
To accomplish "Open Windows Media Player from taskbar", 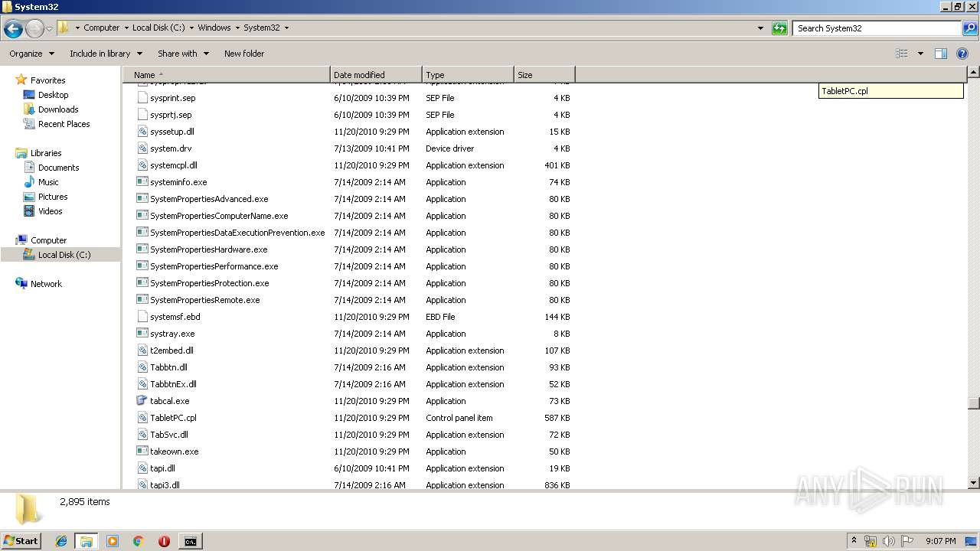I will 113,541.
